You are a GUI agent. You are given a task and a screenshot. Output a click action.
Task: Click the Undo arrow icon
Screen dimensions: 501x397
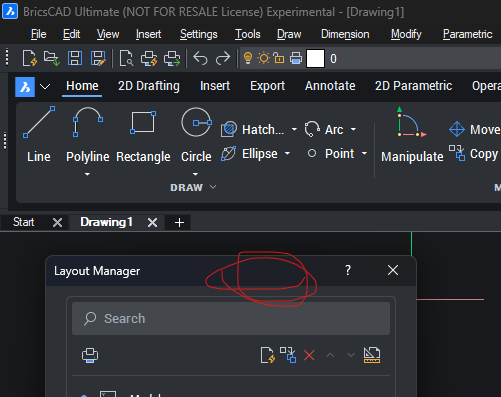(x=200, y=58)
